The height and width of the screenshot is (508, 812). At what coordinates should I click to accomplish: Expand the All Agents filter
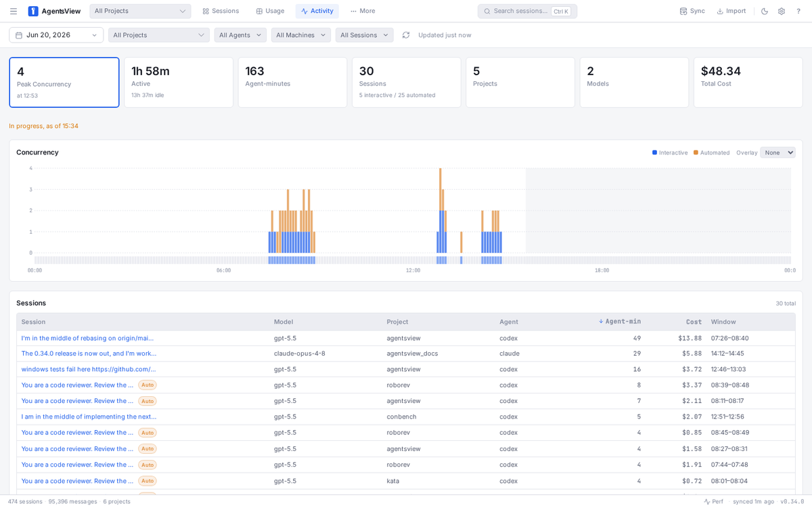pos(240,35)
